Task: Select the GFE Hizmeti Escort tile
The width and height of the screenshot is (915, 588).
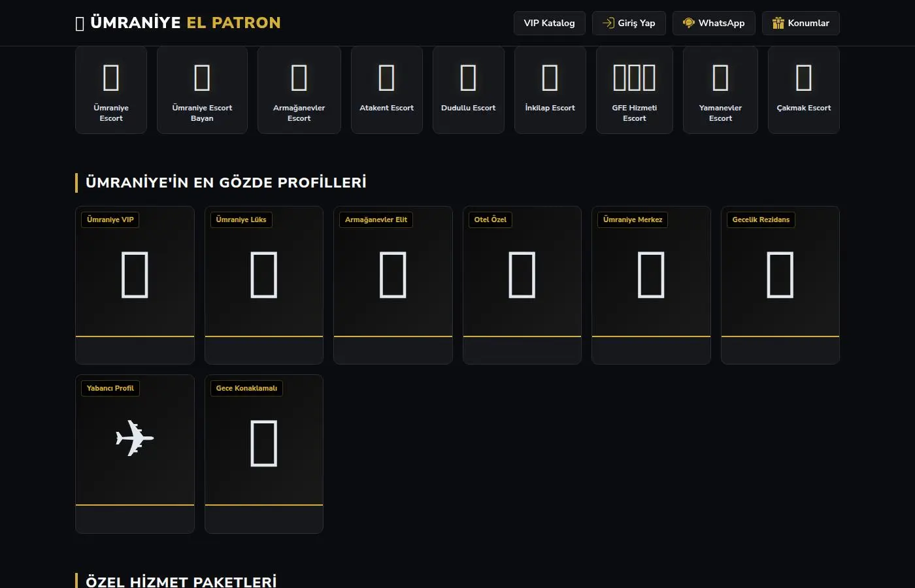Action: (634, 90)
